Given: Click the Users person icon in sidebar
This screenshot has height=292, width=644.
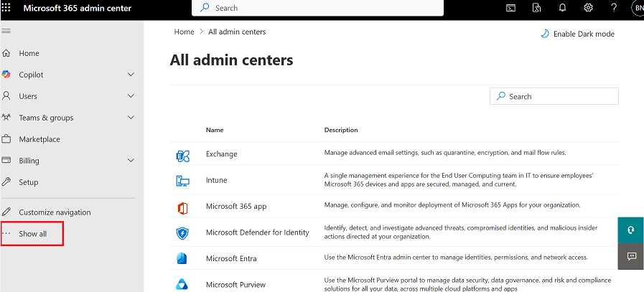Looking at the screenshot, I should coord(6,96).
